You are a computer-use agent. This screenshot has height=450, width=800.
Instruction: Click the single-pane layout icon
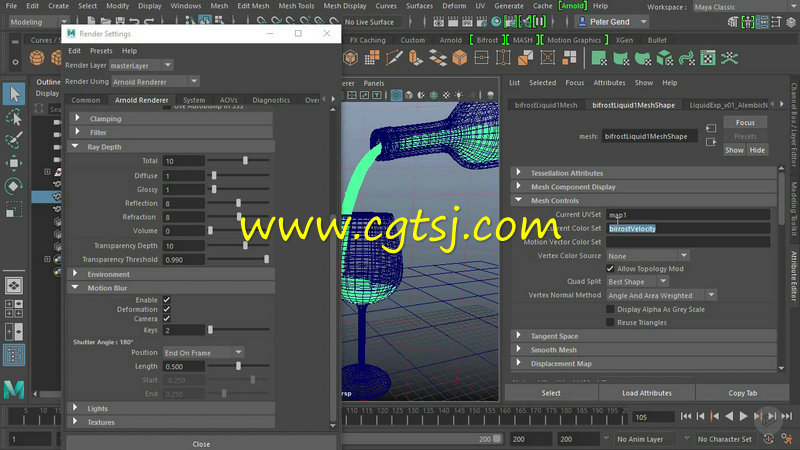click(14, 286)
